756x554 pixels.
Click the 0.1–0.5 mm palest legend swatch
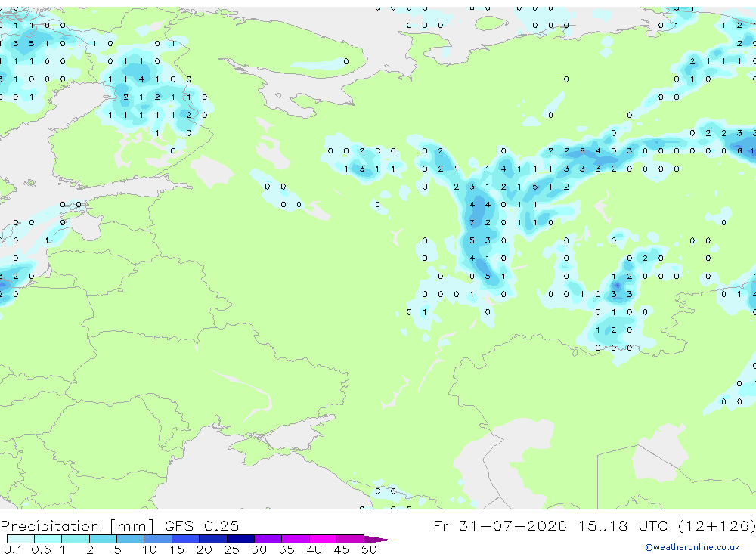point(20,539)
